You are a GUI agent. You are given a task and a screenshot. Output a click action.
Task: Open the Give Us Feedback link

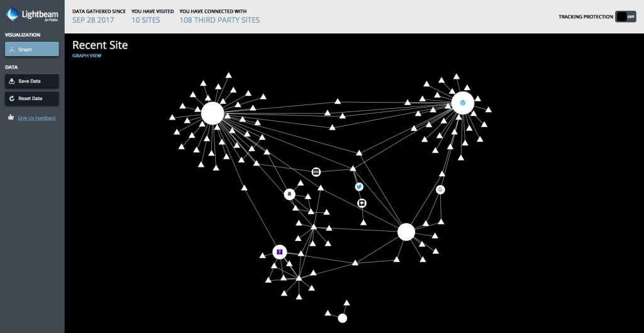pyautogui.click(x=36, y=118)
